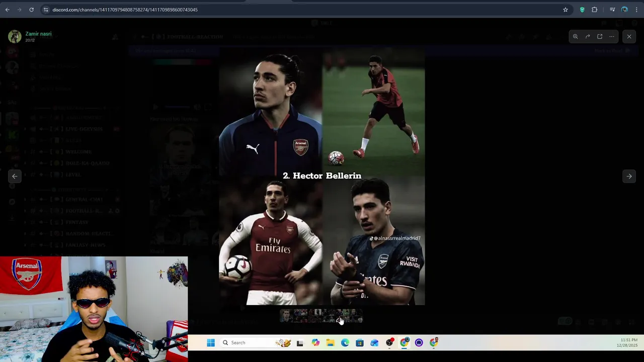This screenshot has height=362, width=644.
Task: View site information for discord.com
Action: [x=46, y=10]
